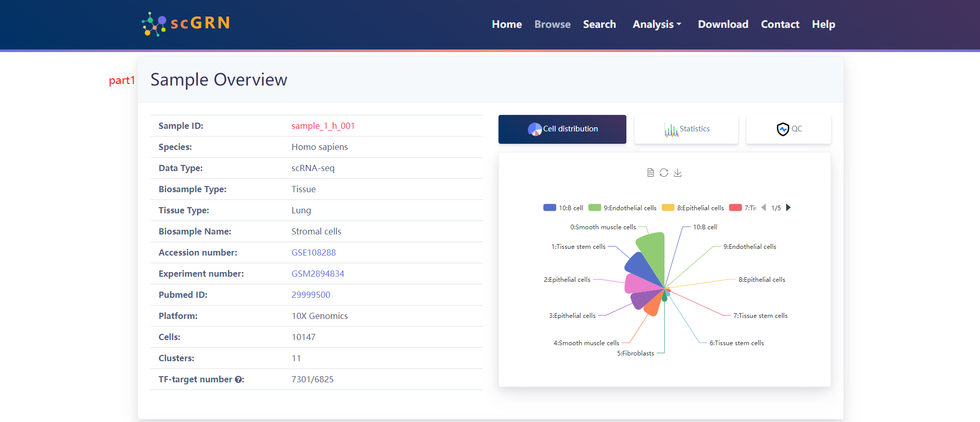Go to Home page
980x422 pixels.
click(507, 24)
